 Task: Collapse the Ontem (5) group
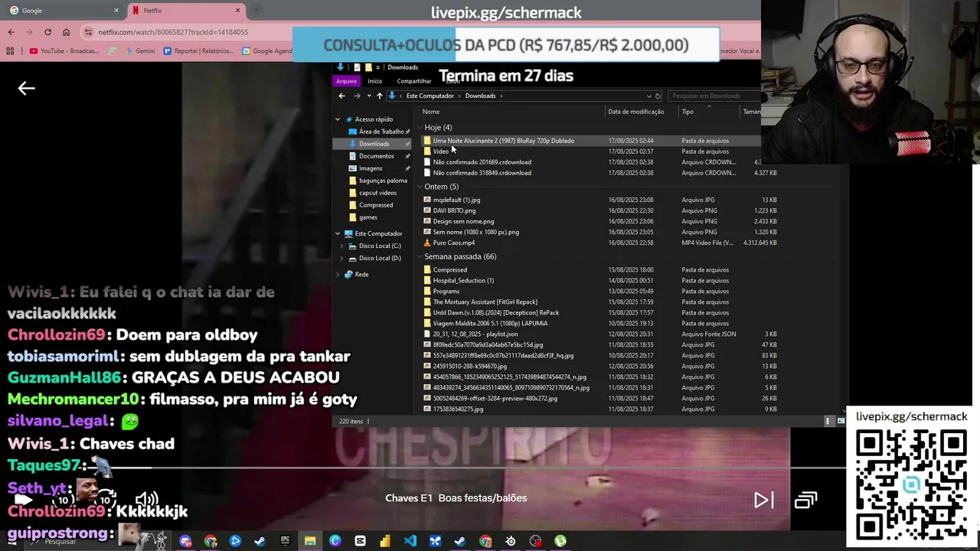point(420,187)
